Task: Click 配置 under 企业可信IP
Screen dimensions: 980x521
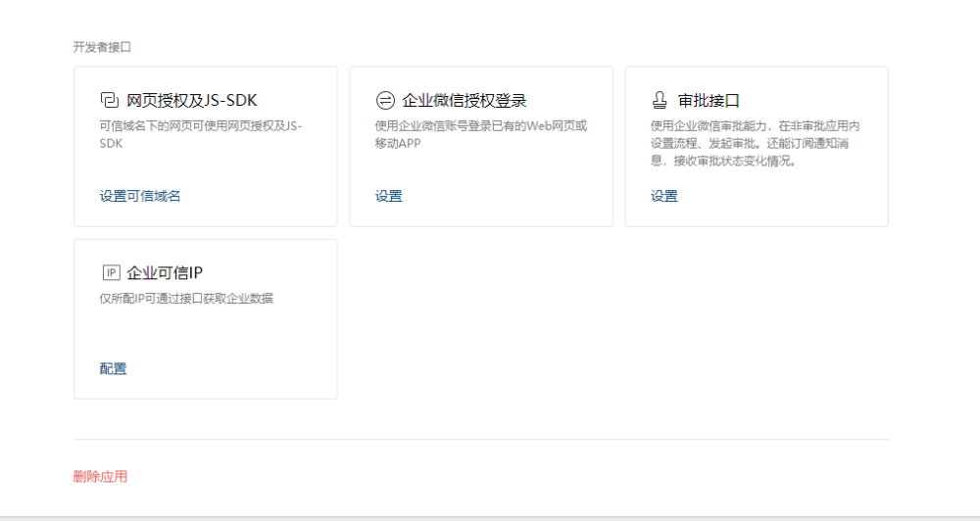Action: [113, 368]
